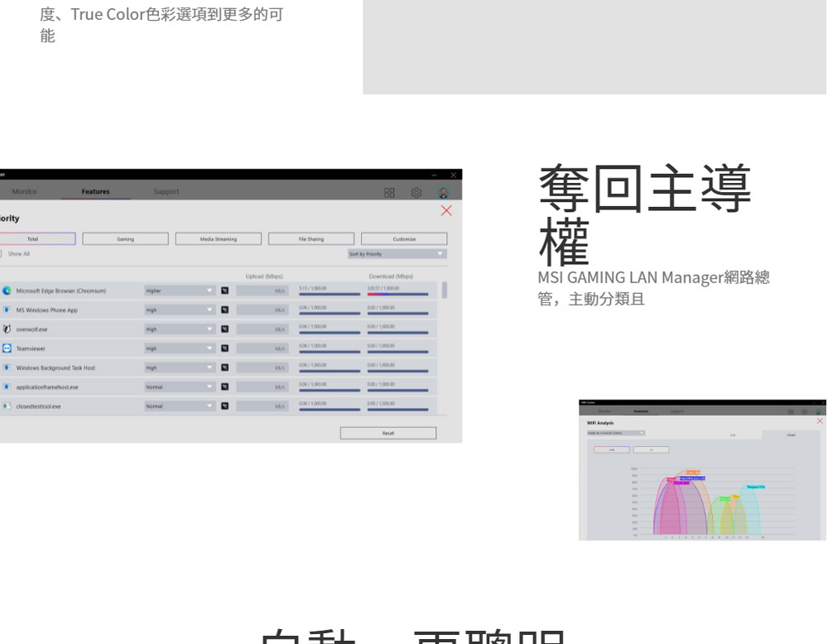Select the Gaming category tab
Image resolution: width=828 pixels, height=644 pixels.
[125, 239]
